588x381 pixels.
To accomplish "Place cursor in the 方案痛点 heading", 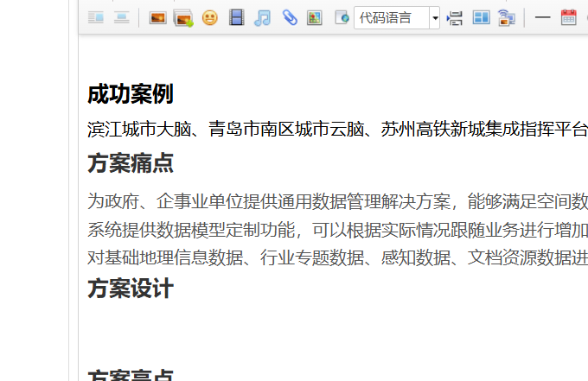I will (x=131, y=162).
